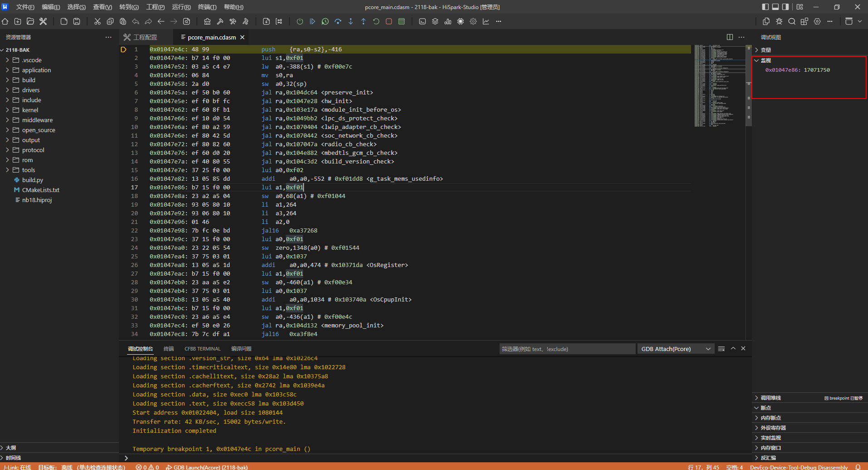The height and width of the screenshot is (470, 868).
Task: Click the green restart debug icon
Action: click(376, 21)
